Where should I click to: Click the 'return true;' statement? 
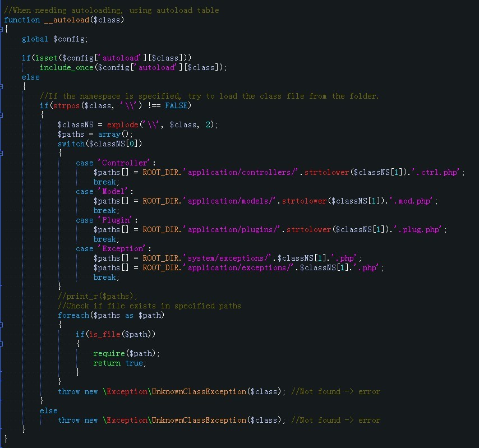click(x=120, y=363)
